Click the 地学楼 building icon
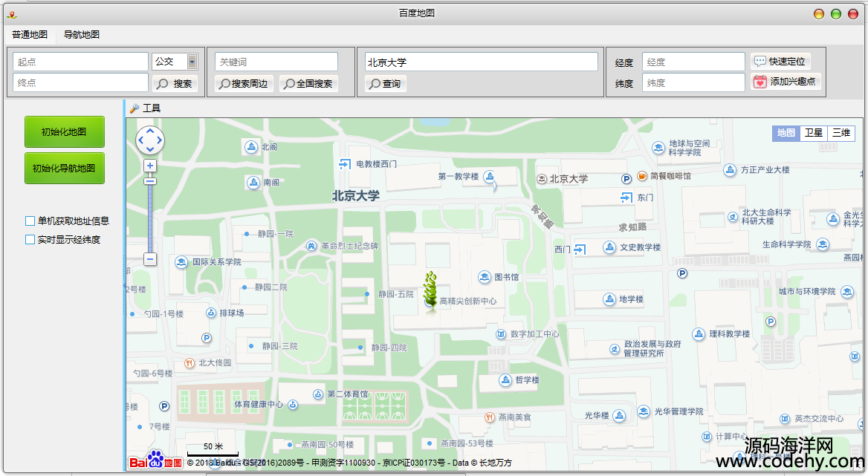The height and width of the screenshot is (476, 868). tap(609, 299)
